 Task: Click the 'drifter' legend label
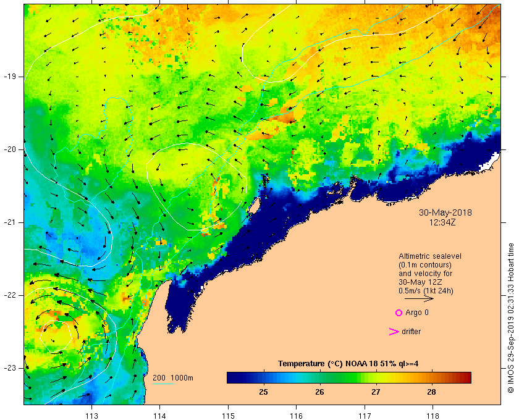(x=411, y=332)
